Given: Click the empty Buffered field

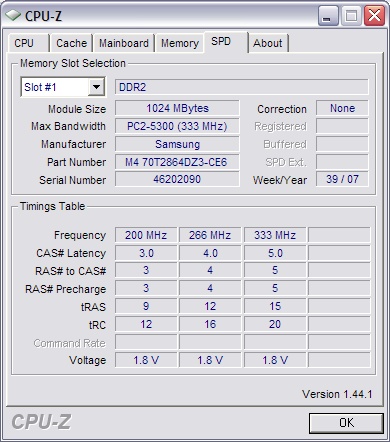Looking at the screenshot, I should 342,144.
